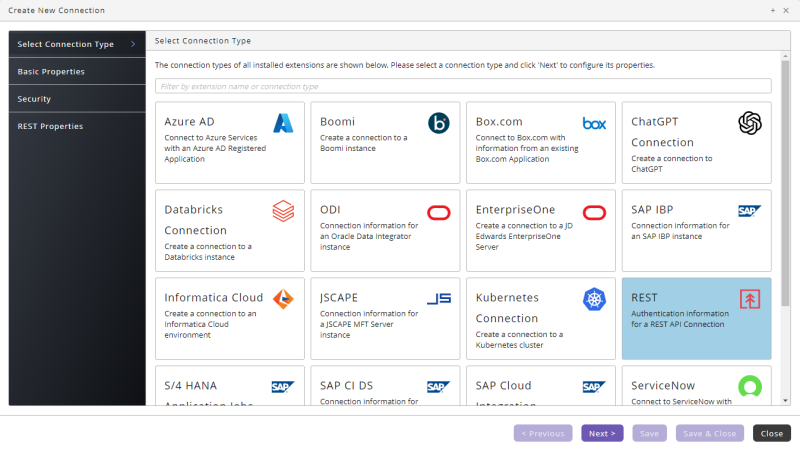
Task: Click 'Create a connection to a Boomi instance'
Action: point(363,143)
